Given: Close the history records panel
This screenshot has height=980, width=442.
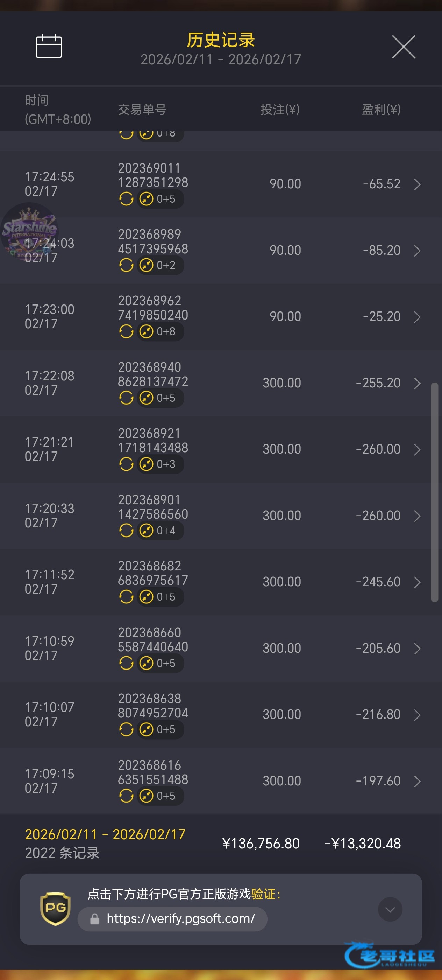Looking at the screenshot, I should pos(403,47).
